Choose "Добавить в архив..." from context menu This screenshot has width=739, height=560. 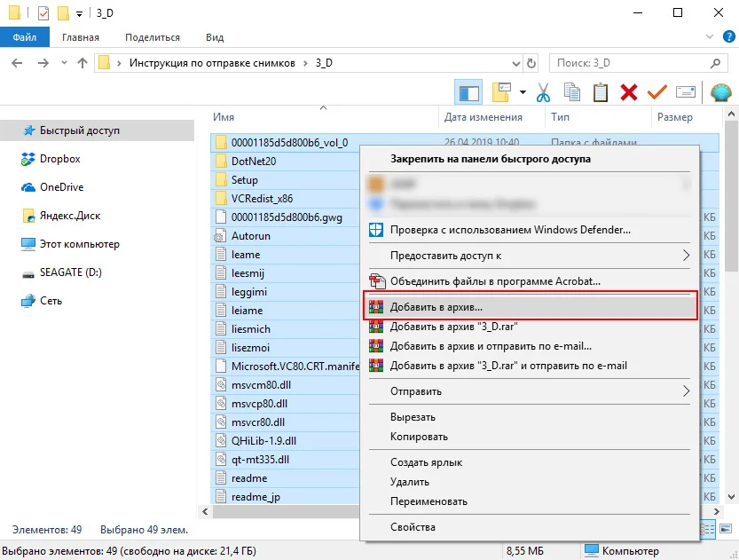coord(436,306)
